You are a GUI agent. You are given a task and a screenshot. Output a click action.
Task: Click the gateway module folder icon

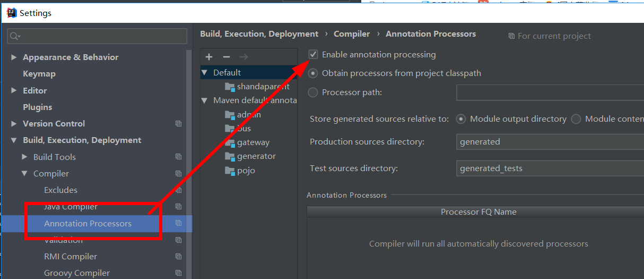click(230, 142)
